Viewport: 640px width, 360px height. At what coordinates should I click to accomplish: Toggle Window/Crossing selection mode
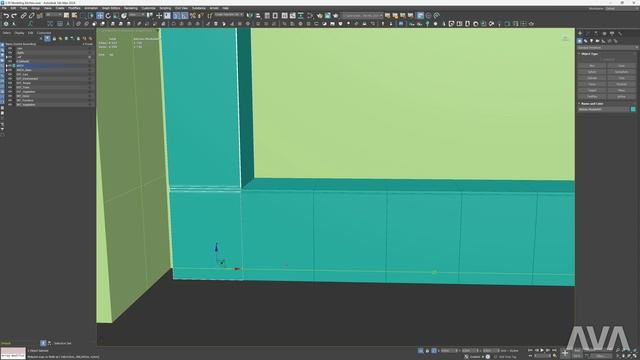91,16
